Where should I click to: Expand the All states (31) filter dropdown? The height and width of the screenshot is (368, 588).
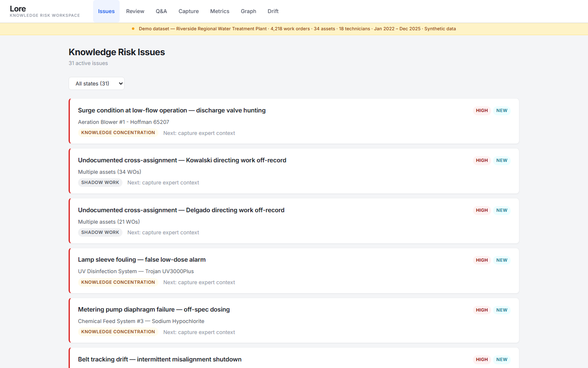tap(96, 83)
